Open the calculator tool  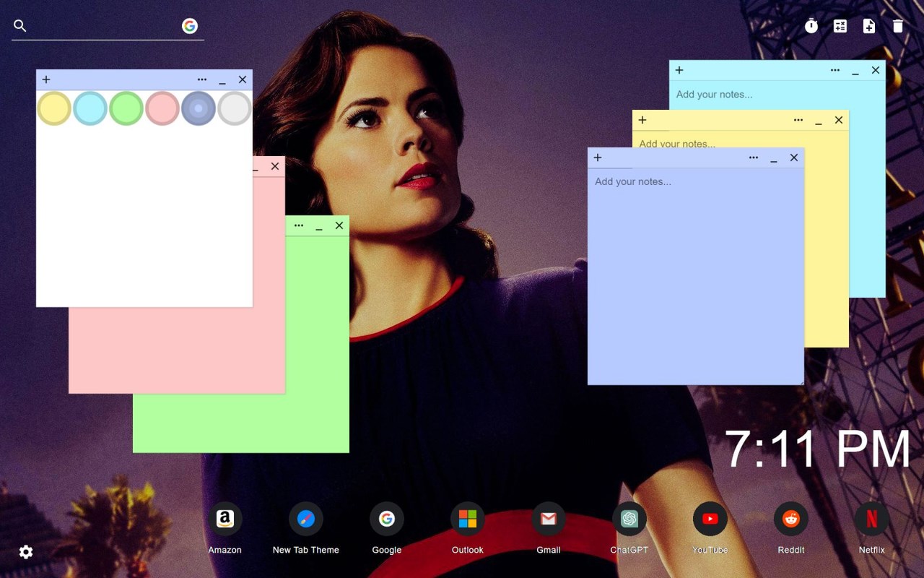point(840,26)
